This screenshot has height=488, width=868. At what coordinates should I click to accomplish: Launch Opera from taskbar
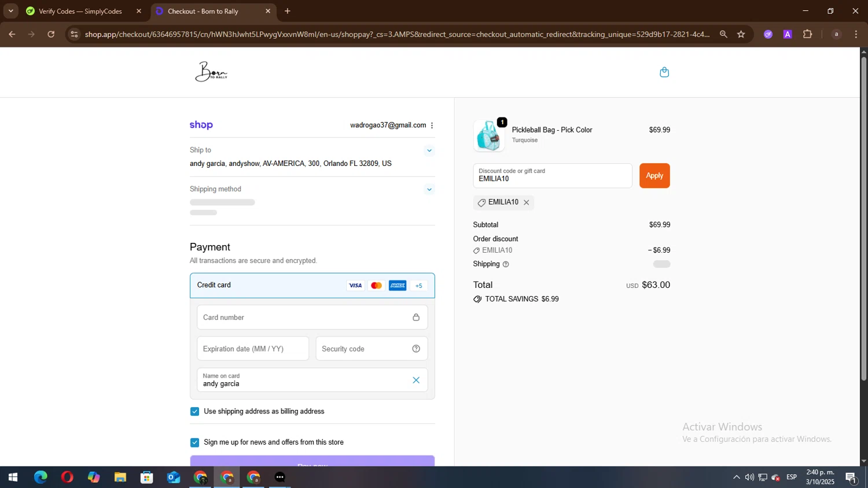[x=67, y=478]
